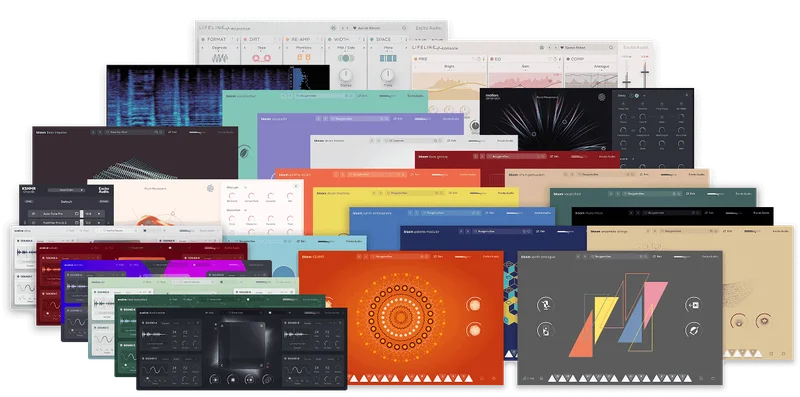Open search in Lifeline Console preset bar
Image resolution: width=800 pixels, height=397 pixels.
click(x=611, y=47)
